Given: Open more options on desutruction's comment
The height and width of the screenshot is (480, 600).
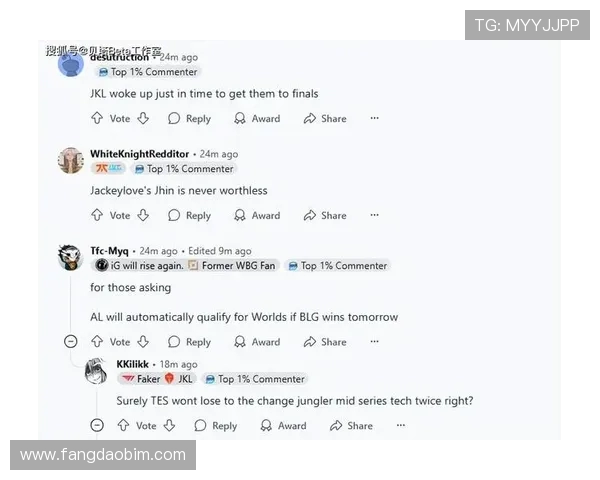Looking at the screenshot, I should click(x=375, y=118).
